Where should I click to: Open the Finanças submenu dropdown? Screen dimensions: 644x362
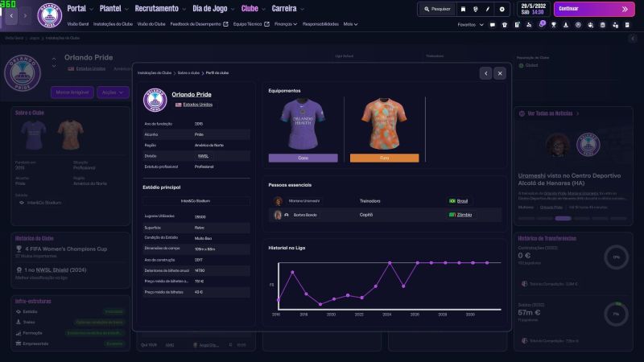286,24
